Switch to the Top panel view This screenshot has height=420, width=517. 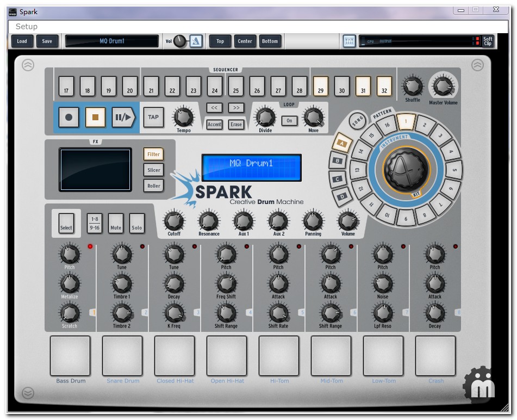(220, 41)
